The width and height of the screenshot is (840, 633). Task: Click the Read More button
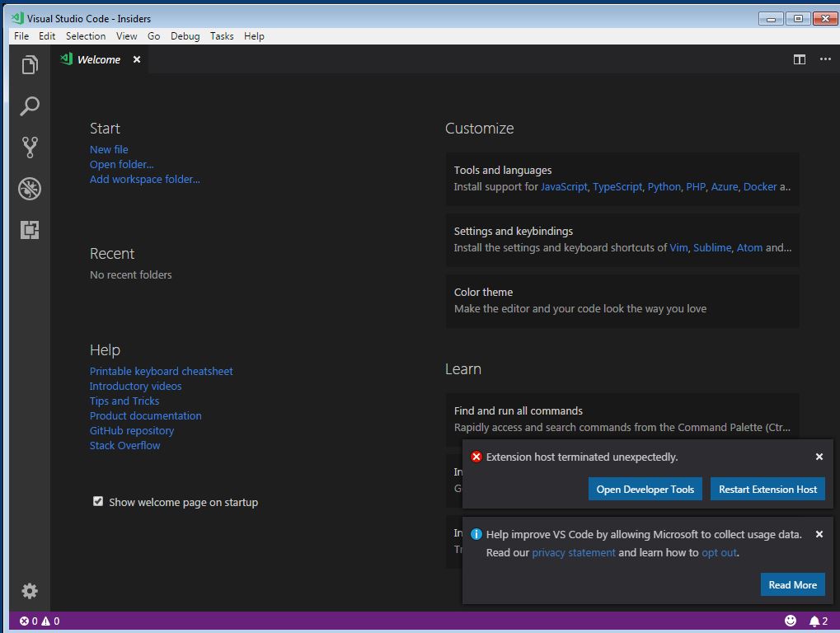click(793, 585)
